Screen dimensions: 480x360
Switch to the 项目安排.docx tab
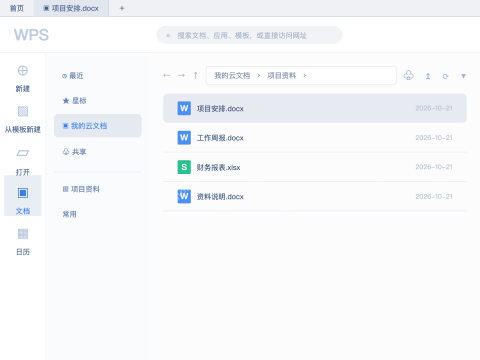[x=71, y=8]
